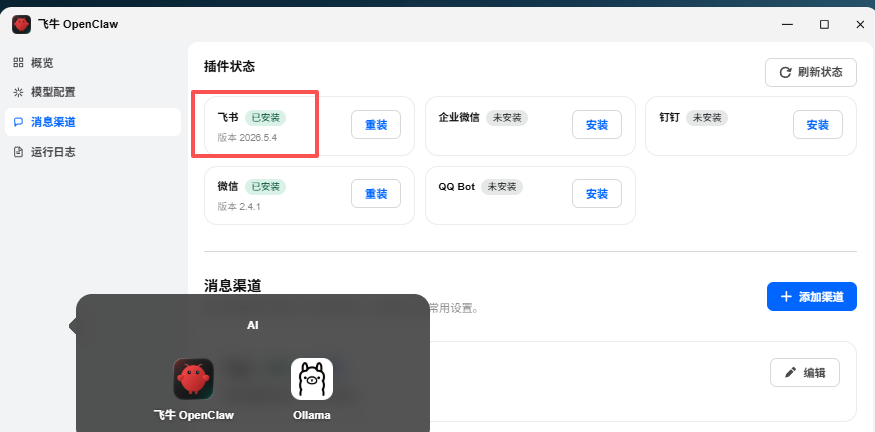
Task: Click the 钉钉 未安装 badge
Action: 706,118
